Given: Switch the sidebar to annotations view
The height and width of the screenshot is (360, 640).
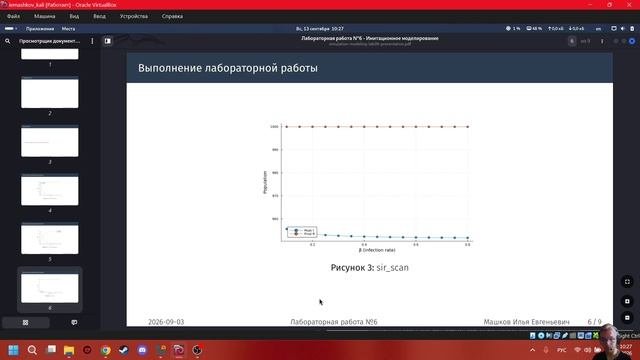Looking at the screenshot, I should 74,322.
